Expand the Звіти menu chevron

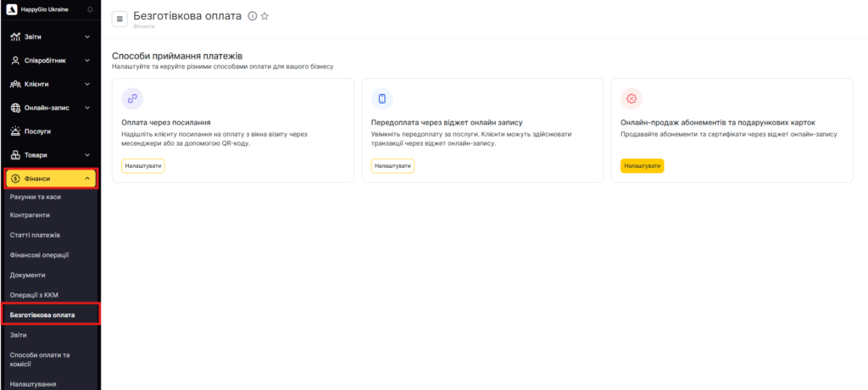pyautogui.click(x=87, y=37)
